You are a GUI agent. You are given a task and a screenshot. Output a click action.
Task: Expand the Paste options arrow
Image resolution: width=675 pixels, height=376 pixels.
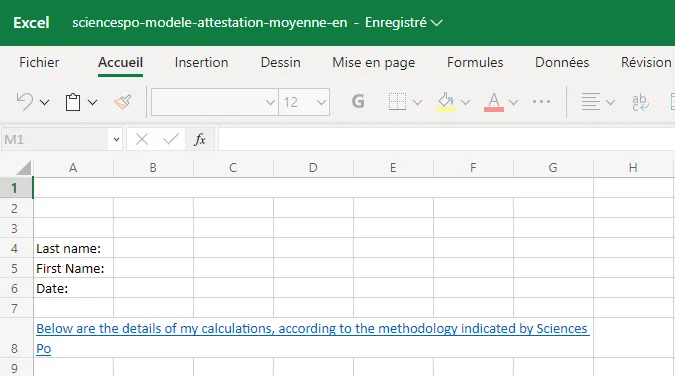pos(93,103)
